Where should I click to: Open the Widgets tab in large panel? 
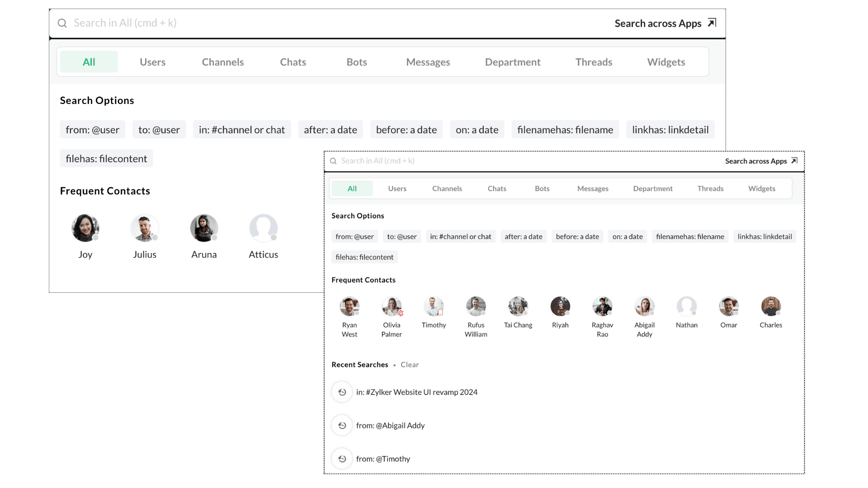pyautogui.click(x=666, y=62)
